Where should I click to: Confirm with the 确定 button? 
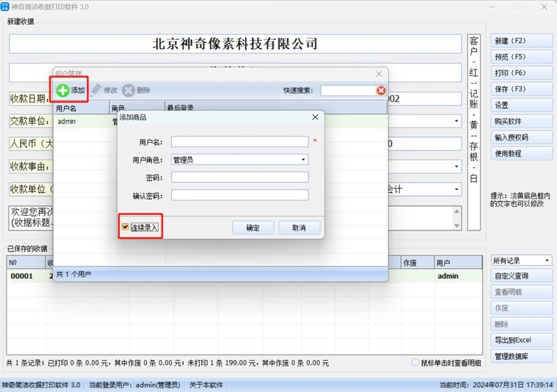click(253, 228)
